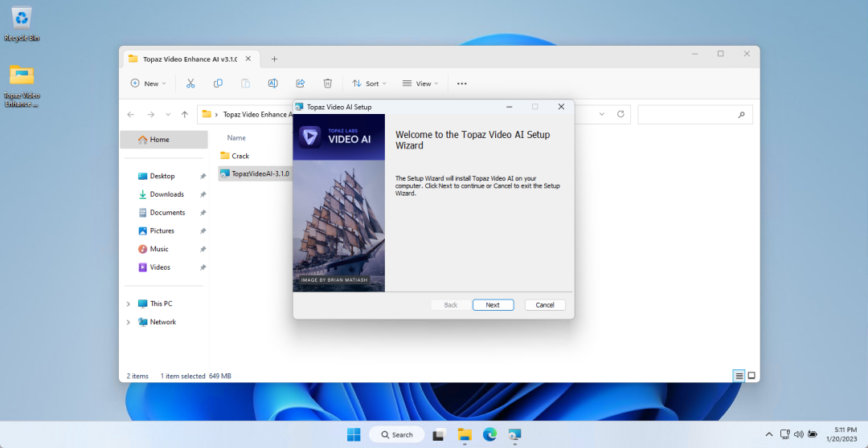Go forward using Explorer forward arrow

(150, 115)
